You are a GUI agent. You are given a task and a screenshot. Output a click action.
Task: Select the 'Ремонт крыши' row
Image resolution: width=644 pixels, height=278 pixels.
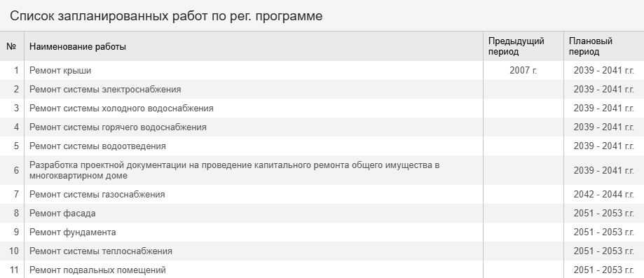pos(322,71)
